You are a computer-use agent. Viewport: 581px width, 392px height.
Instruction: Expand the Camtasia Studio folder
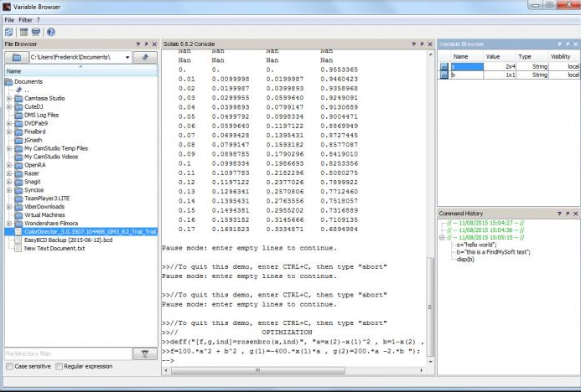coord(9,98)
